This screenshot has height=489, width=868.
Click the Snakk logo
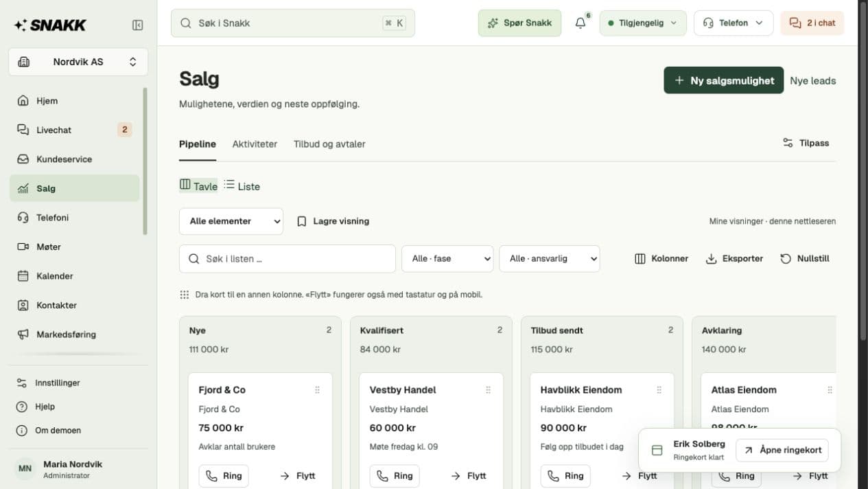(x=50, y=25)
